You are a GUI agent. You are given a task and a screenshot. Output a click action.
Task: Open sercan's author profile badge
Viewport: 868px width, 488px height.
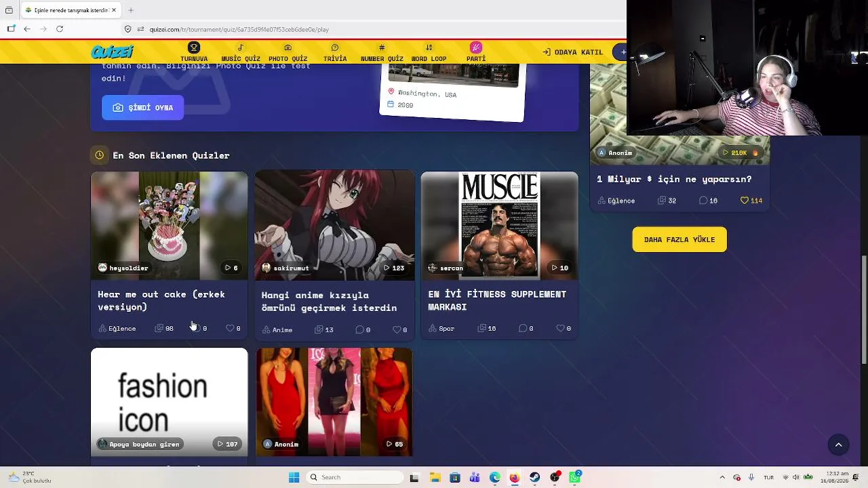coord(446,268)
